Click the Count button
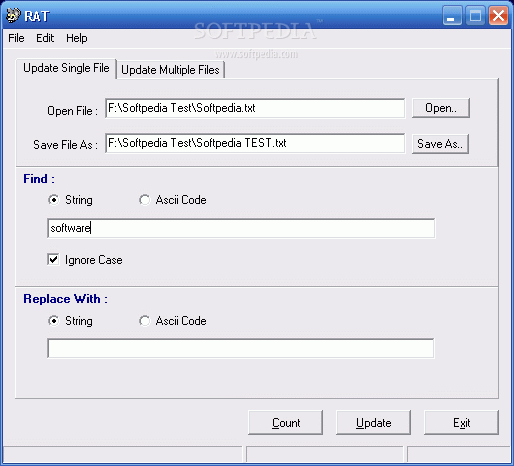Viewport: 514px width, 466px height. [x=286, y=423]
